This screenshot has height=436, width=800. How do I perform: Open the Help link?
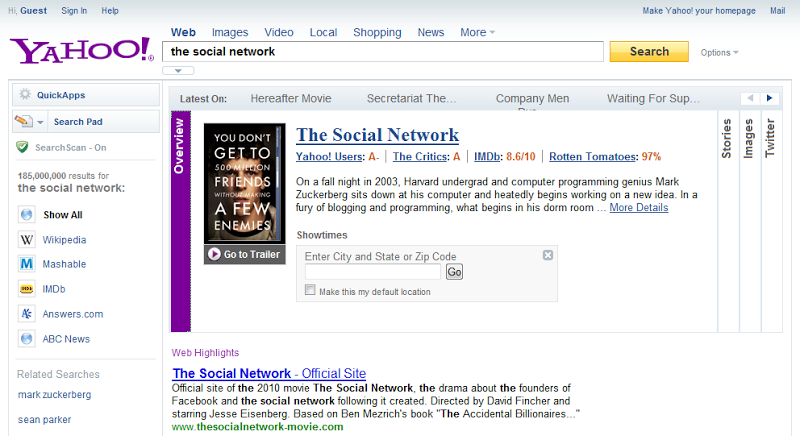110,11
